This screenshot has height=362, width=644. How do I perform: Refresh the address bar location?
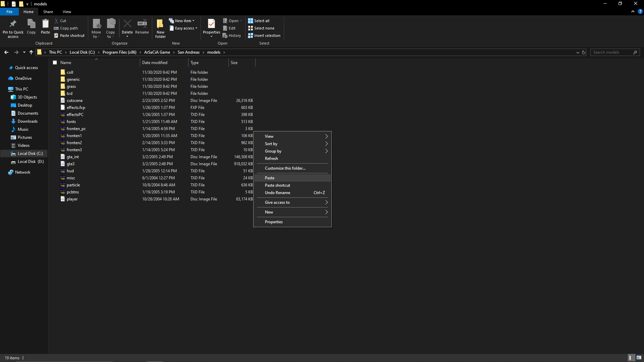pyautogui.click(x=584, y=52)
